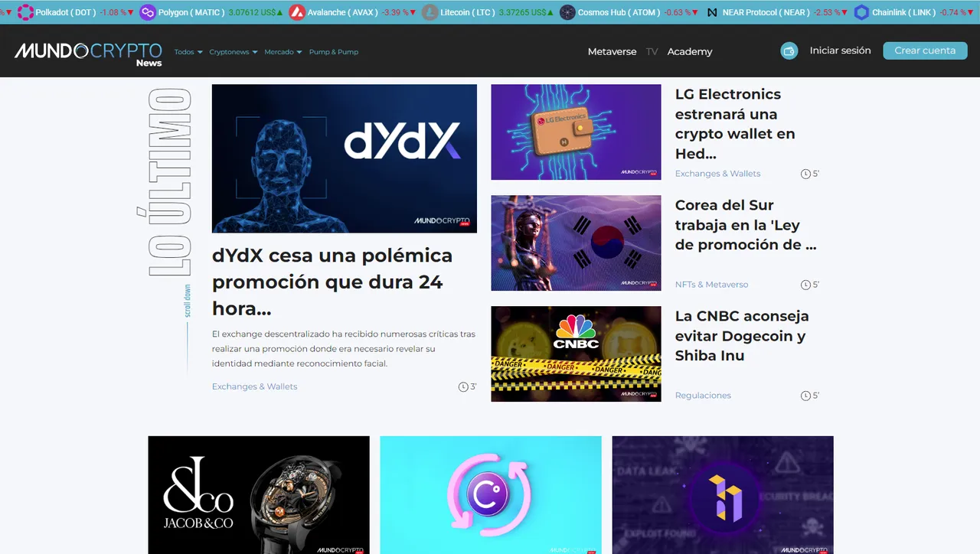
Task: Click the NEAR Protocol coin icon
Action: [x=713, y=13]
